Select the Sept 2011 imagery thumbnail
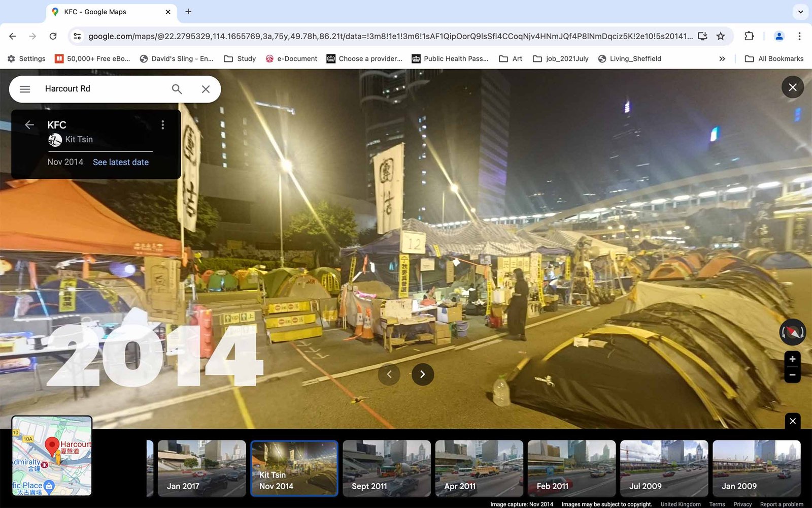This screenshot has height=508, width=812. 386,468
